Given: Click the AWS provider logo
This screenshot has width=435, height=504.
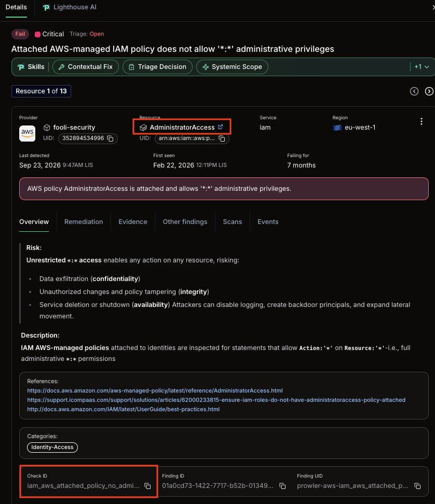Looking at the screenshot, I should (x=28, y=133).
